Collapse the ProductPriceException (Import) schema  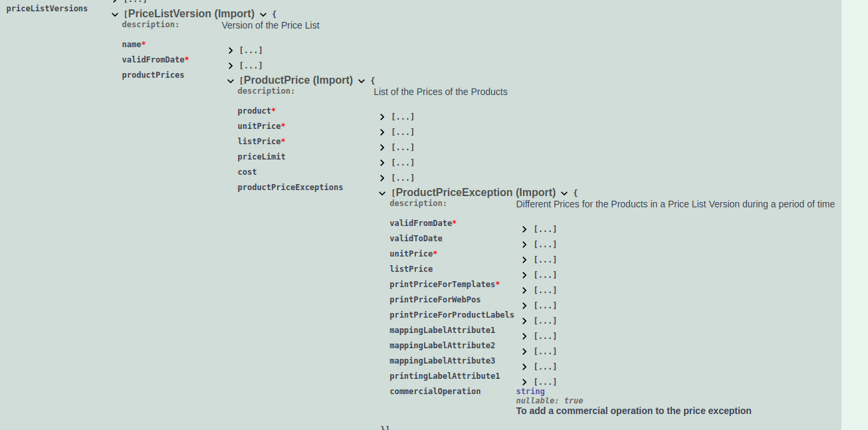click(564, 193)
